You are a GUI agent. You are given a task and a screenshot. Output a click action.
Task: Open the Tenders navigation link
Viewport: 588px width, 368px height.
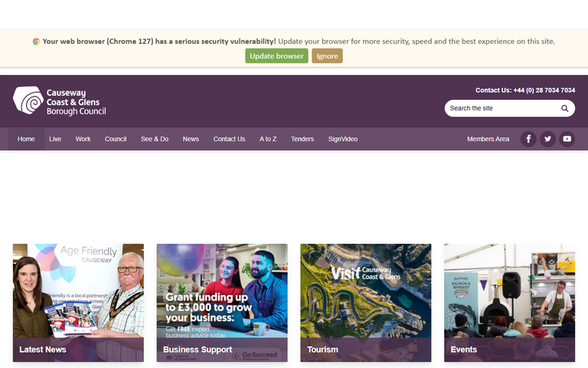click(302, 139)
